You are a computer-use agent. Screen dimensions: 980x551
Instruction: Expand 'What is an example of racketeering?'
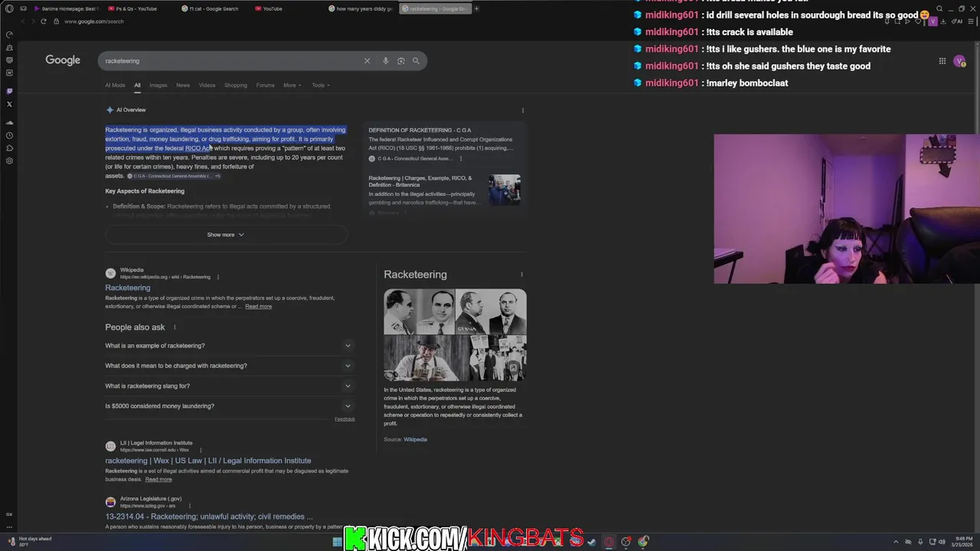click(x=228, y=346)
